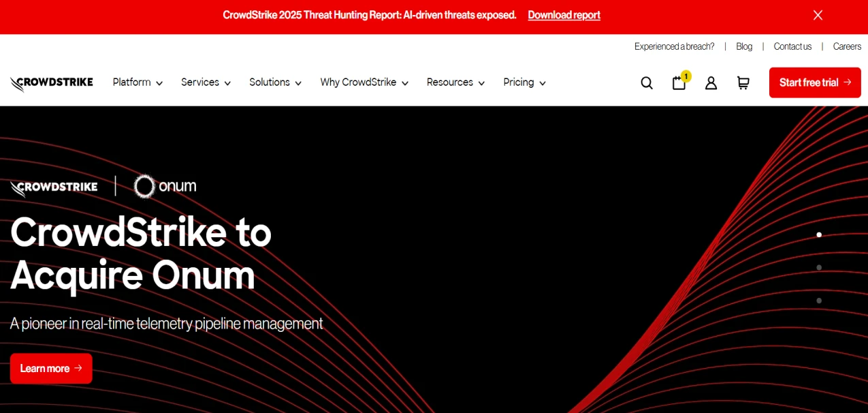
Task: Select the first carousel slide dot
Action: pyautogui.click(x=819, y=234)
